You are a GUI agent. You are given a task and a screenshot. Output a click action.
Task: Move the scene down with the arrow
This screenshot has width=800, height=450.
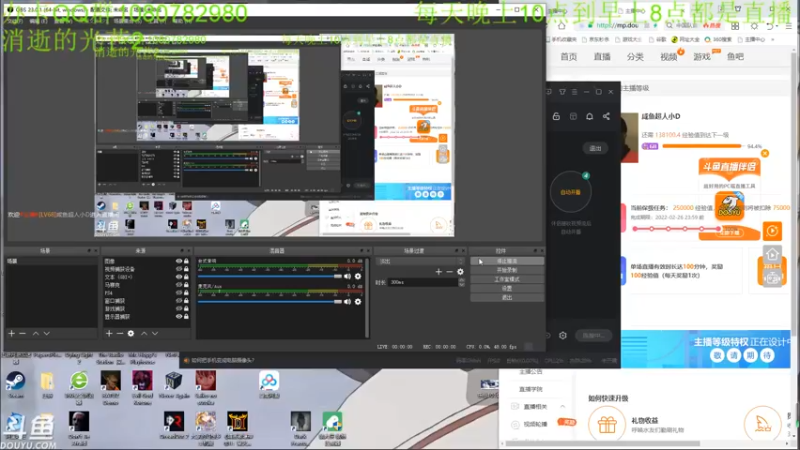click(x=46, y=333)
